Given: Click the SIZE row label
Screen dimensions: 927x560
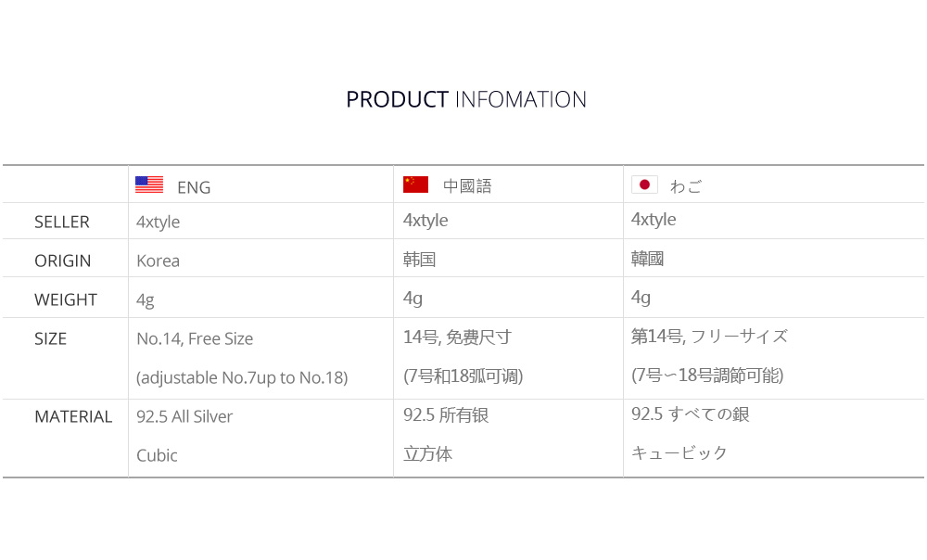Looking at the screenshot, I should click(x=50, y=338).
